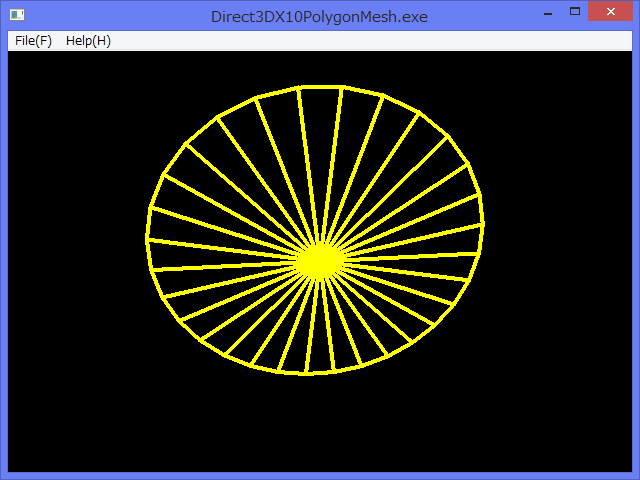The height and width of the screenshot is (480, 640).
Task: Open the File(F) menu
Action: tap(33, 41)
